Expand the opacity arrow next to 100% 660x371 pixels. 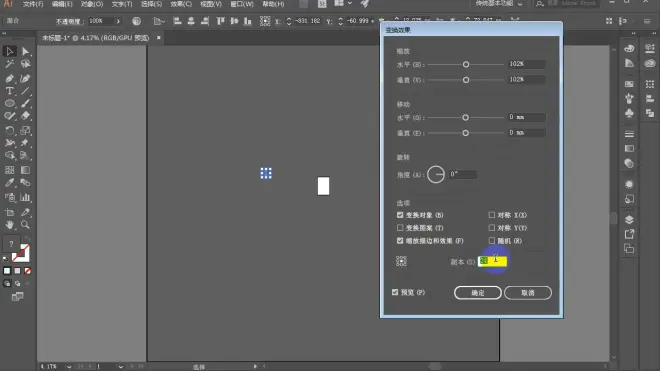pyautogui.click(x=118, y=21)
